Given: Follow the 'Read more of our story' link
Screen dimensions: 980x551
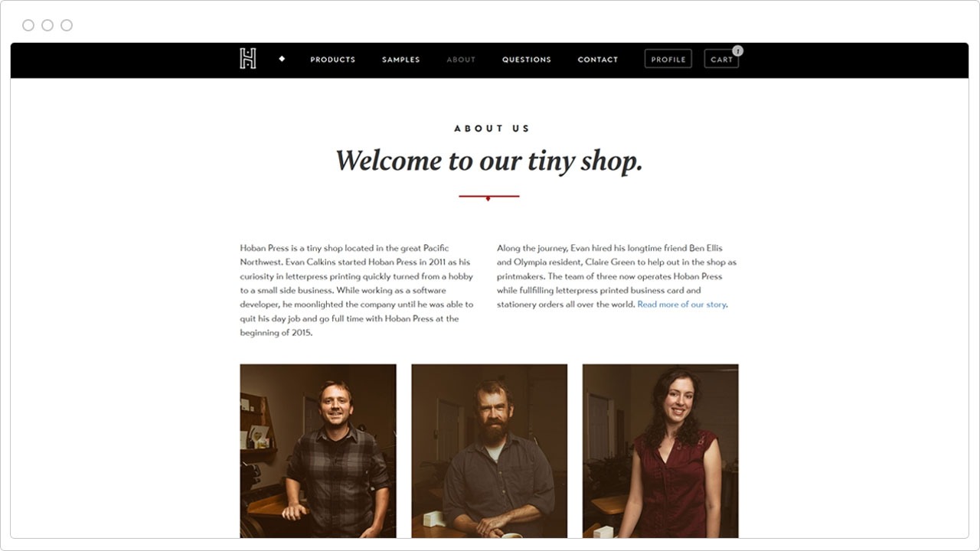Looking at the screenshot, I should point(681,305).
